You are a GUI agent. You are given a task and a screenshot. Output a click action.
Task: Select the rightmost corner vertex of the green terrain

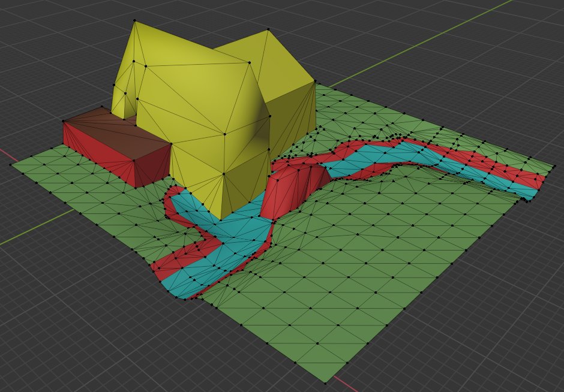(553, 167)
